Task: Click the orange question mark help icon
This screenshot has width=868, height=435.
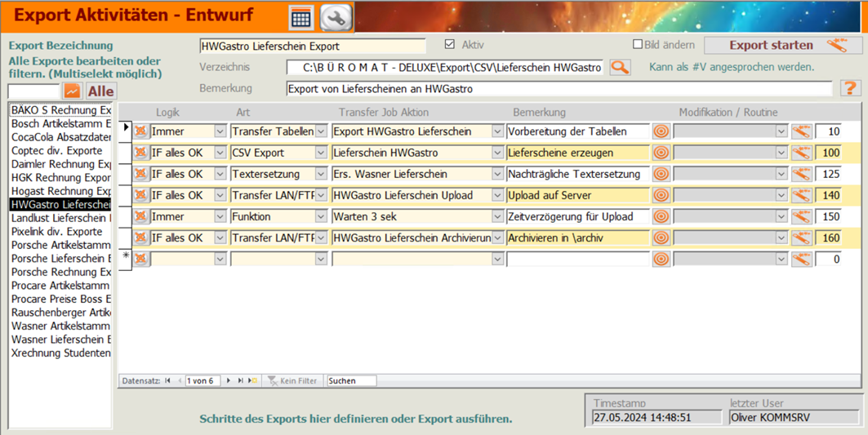Action: [850, 88]
